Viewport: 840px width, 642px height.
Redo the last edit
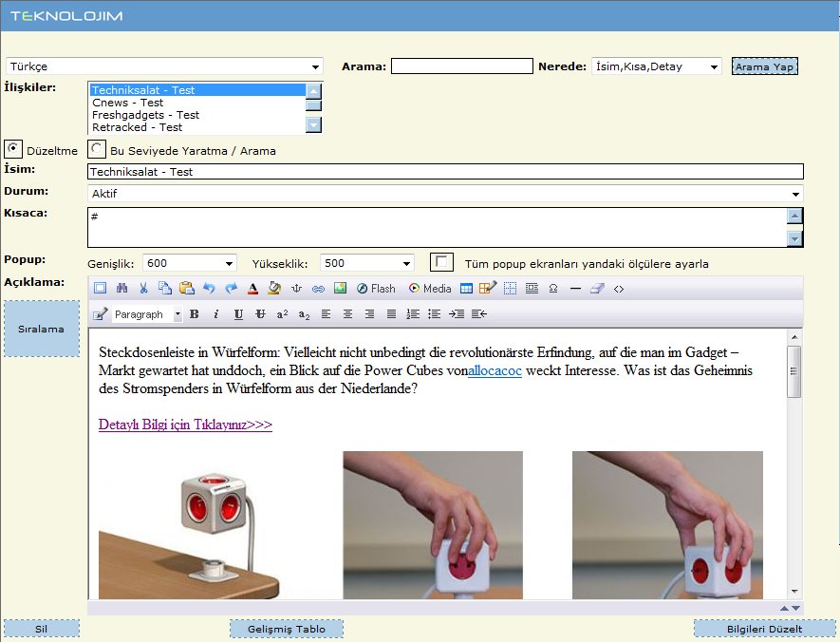tap(231, 289)
